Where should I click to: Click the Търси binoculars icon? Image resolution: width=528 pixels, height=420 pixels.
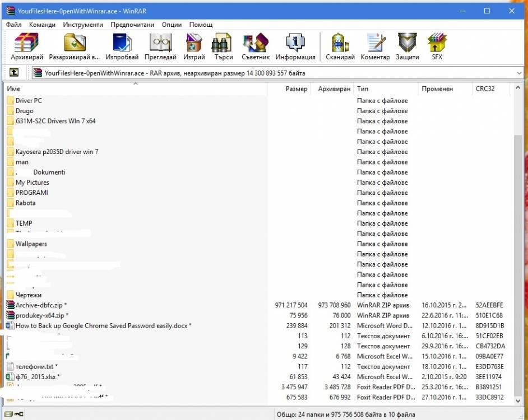(x=221, y=43)
